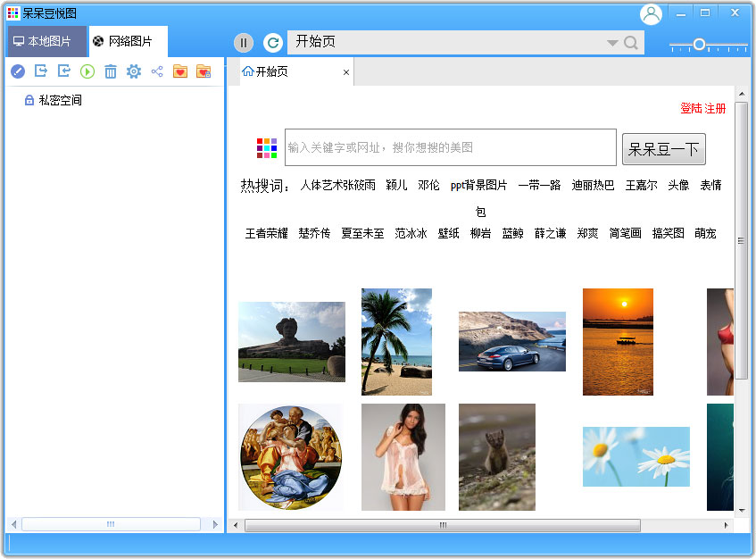This screenshot has height=559, width=756.
Task: Click the page vertical scrollbar up arrow
Action: 742,94
